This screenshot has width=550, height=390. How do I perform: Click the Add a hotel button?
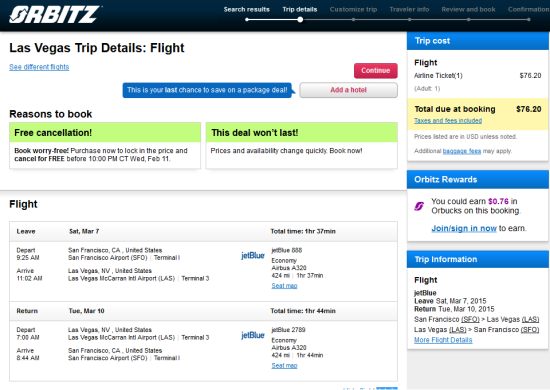click(348, 90)
